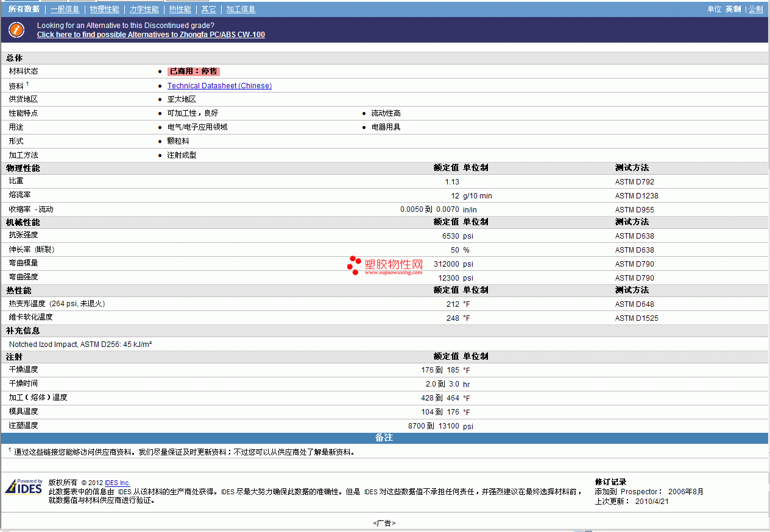Image resolution: width=770 pixels, height=532 pixels.
Task: Click flexural modulus value 312000
Action: [x=447, y=264]
